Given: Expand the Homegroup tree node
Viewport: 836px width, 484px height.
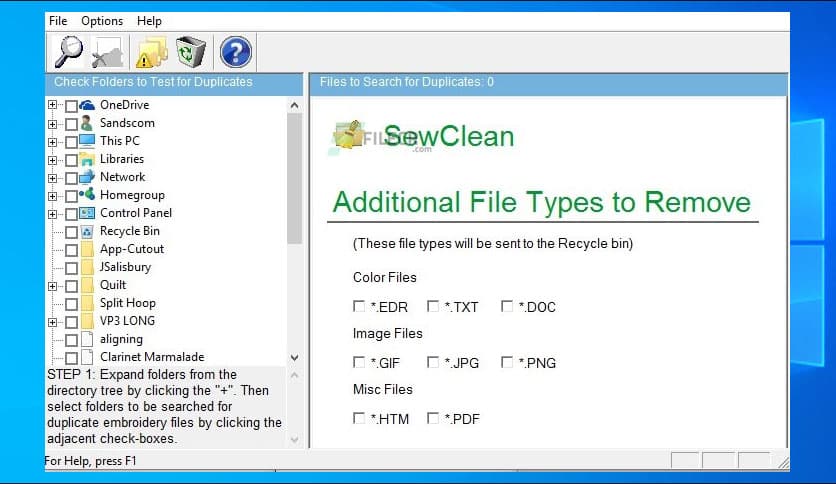Looking at the screenshot, I should [x=52, y=196].
